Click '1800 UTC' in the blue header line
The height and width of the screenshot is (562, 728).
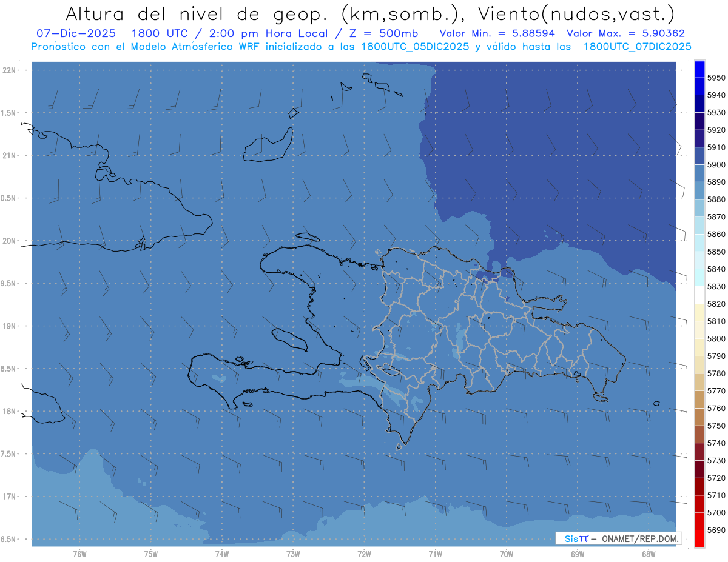160,33
